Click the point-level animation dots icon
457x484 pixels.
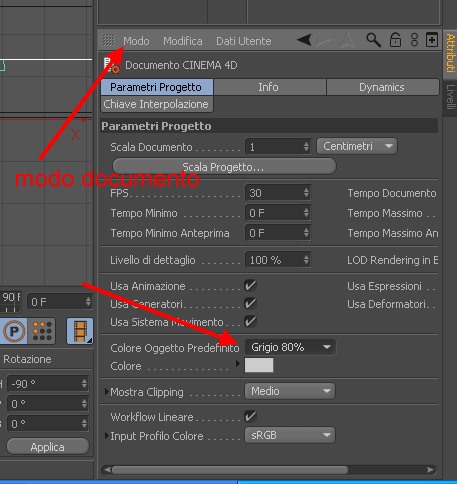pos(42,331)
